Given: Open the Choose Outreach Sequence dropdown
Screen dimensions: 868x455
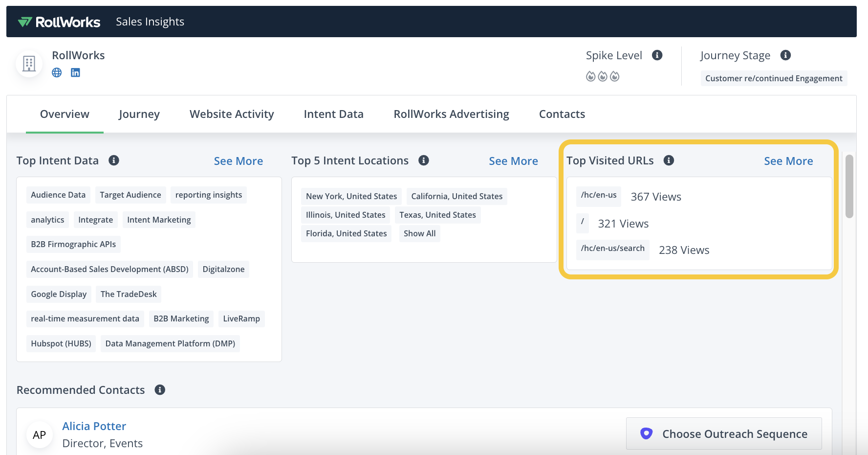Looking at the screenshot, I should pos(724,434).
